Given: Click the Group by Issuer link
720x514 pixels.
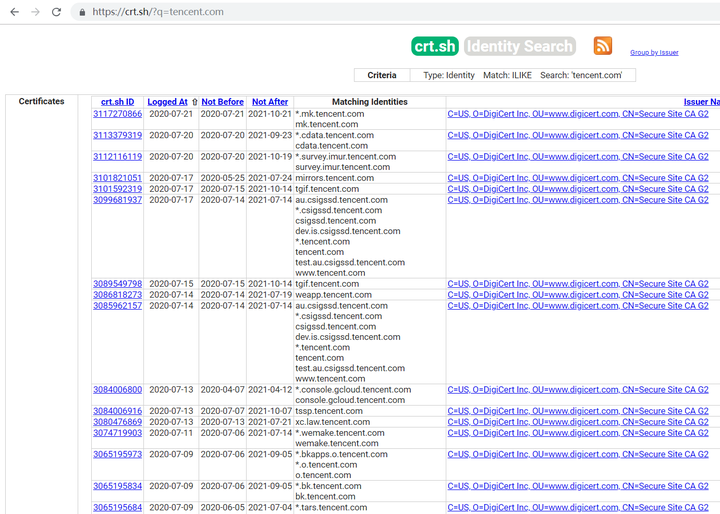Looking at the screenshot, I should coord(654,52).
